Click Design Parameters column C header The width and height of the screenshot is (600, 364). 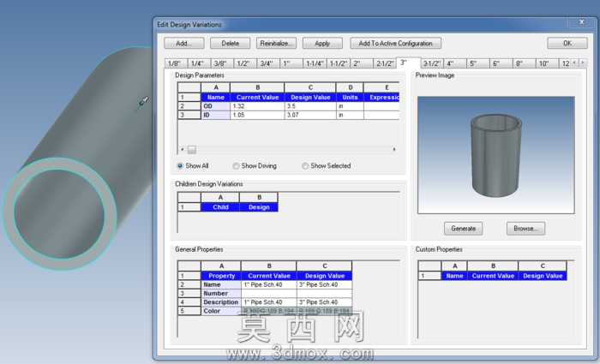point(310,87)
